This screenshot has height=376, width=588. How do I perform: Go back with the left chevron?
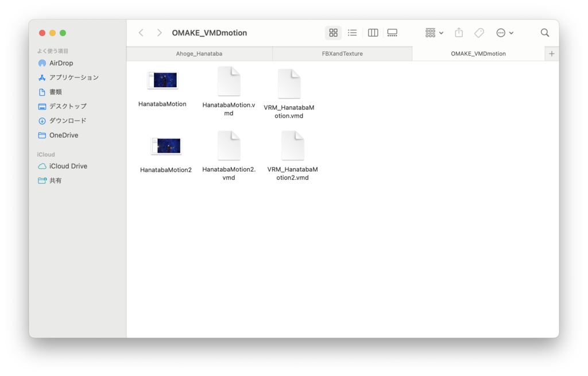pos(141,33)
